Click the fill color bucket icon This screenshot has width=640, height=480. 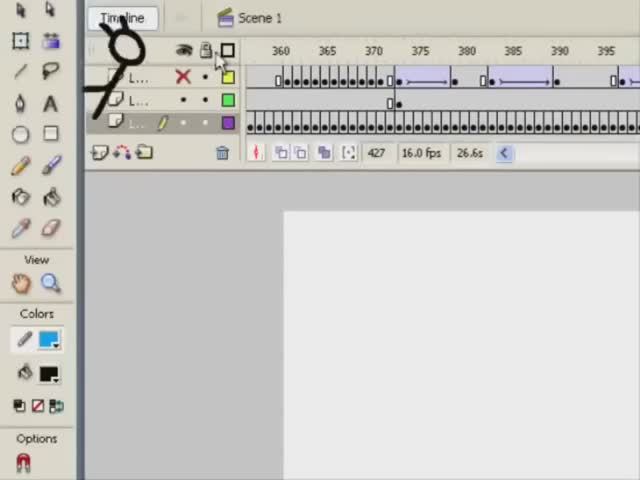(x=24, y=372)
